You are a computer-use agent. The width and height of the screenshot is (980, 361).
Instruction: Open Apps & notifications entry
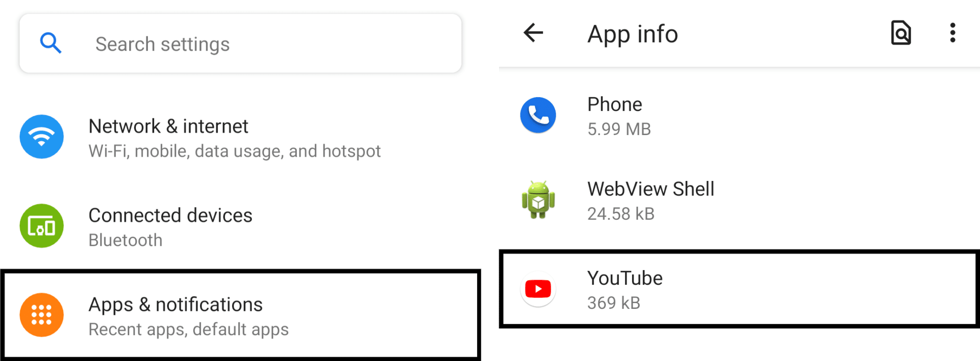[241, 315]
